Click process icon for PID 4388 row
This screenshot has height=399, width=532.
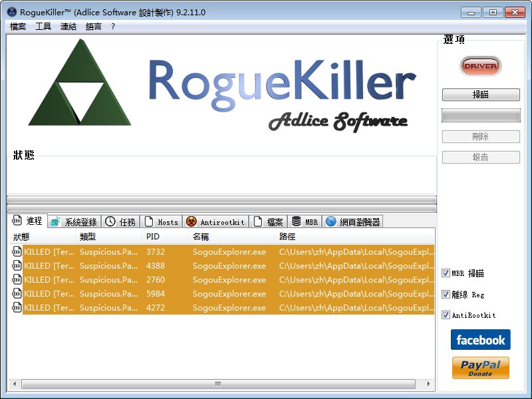pyautogui.click(x=17, y=265)
